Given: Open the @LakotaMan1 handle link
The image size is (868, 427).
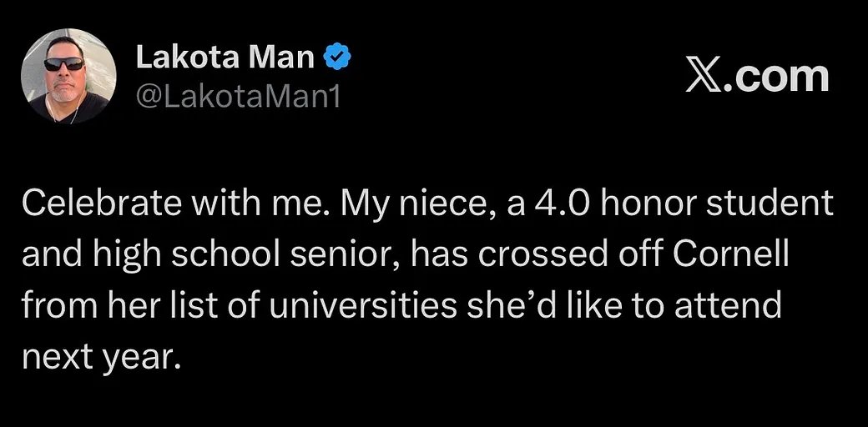Looking at the screenshot, I should [238, 98].
